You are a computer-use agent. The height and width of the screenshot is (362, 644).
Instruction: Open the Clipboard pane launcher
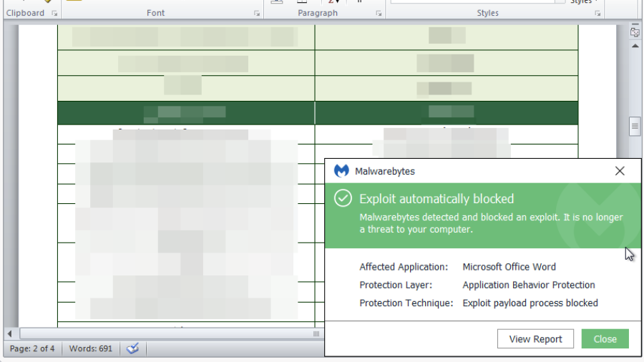point(54,14)
